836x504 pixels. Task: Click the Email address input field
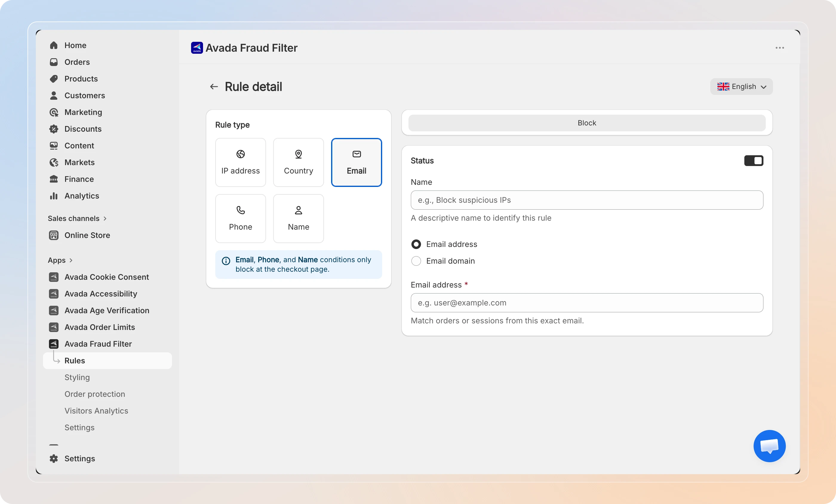[x=587, y=303]
